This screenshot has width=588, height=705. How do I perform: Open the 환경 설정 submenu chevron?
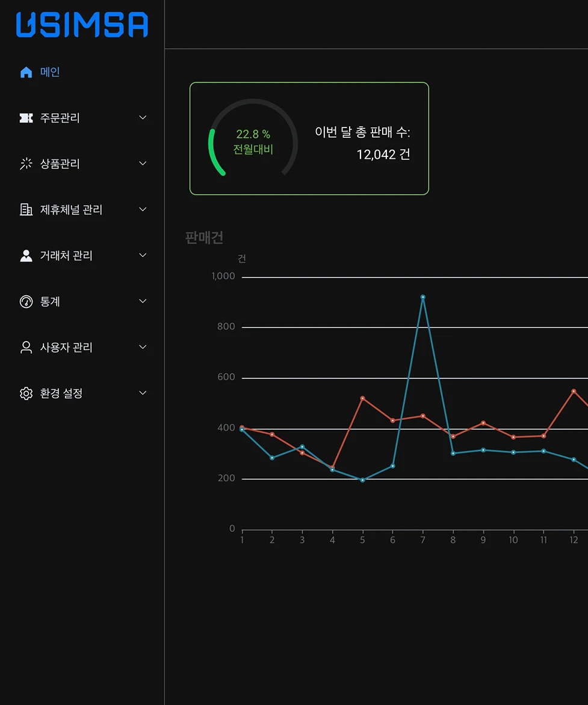(x=142, y=393)
